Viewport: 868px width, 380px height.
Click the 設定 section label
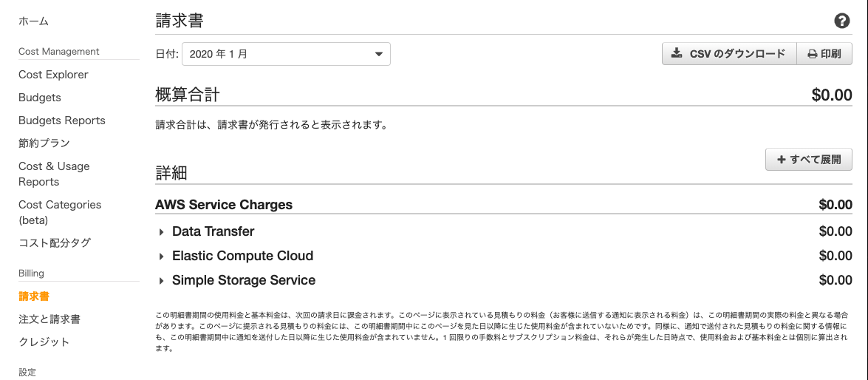(27, 373)
